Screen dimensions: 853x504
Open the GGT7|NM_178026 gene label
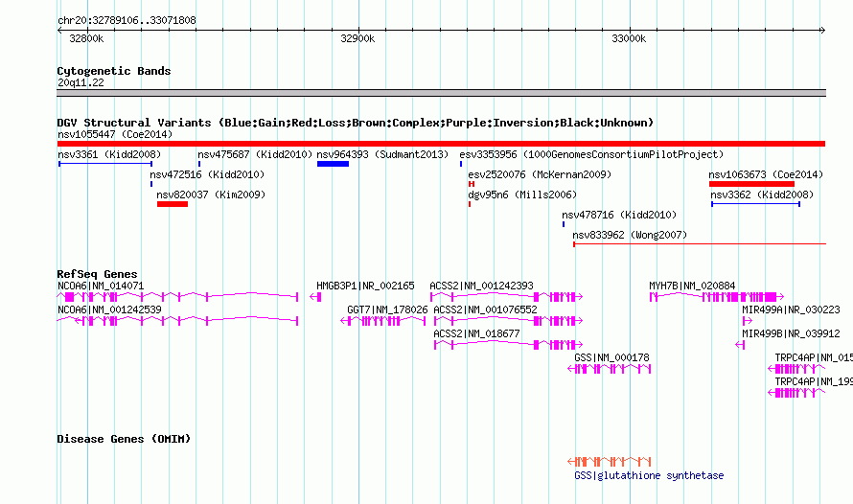pyautogui.click(x=387, y=309)
